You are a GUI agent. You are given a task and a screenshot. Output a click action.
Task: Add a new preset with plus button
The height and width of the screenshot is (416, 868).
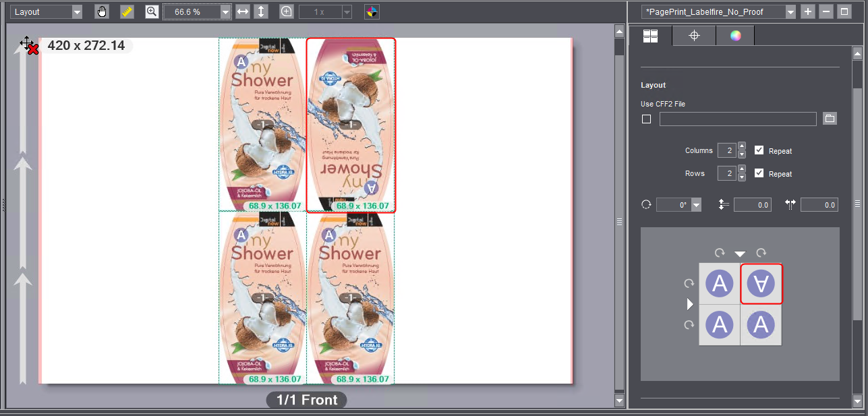click(x=808, y=11)
